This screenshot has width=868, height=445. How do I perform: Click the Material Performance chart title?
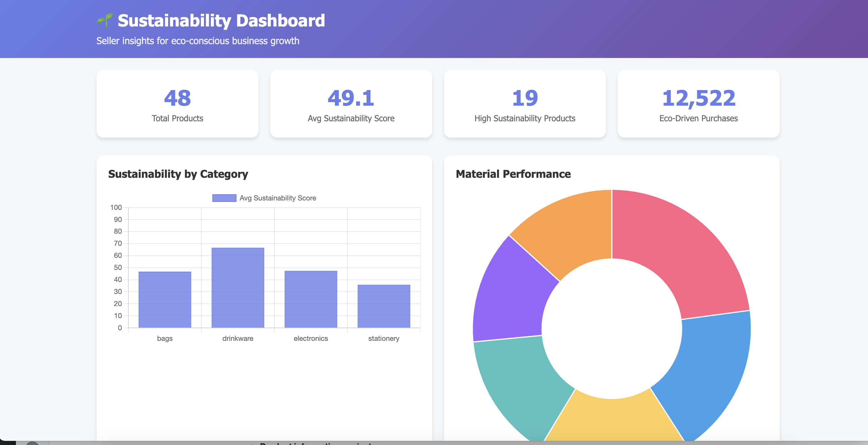click(x=513, y=174)
